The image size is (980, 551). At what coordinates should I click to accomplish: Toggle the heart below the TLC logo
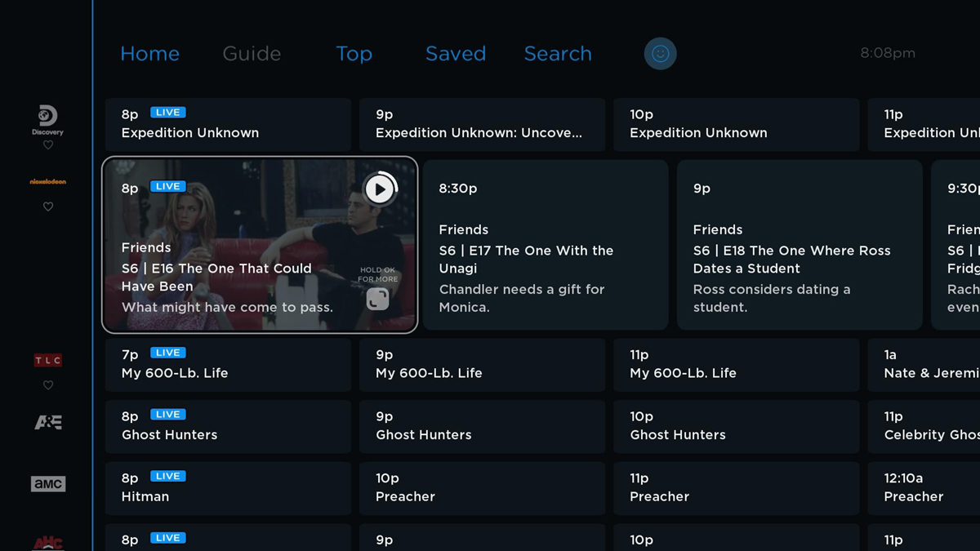(x=48, y=384)
